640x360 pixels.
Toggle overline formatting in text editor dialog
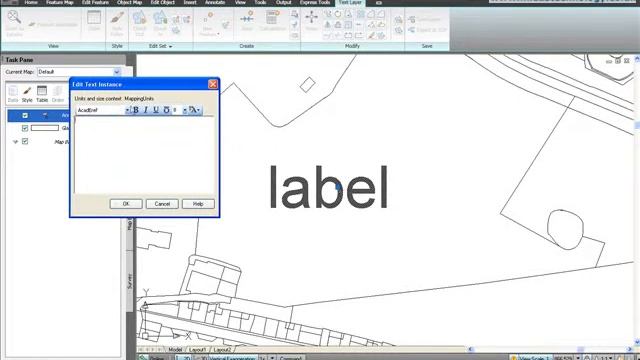[x=166, y=110]
